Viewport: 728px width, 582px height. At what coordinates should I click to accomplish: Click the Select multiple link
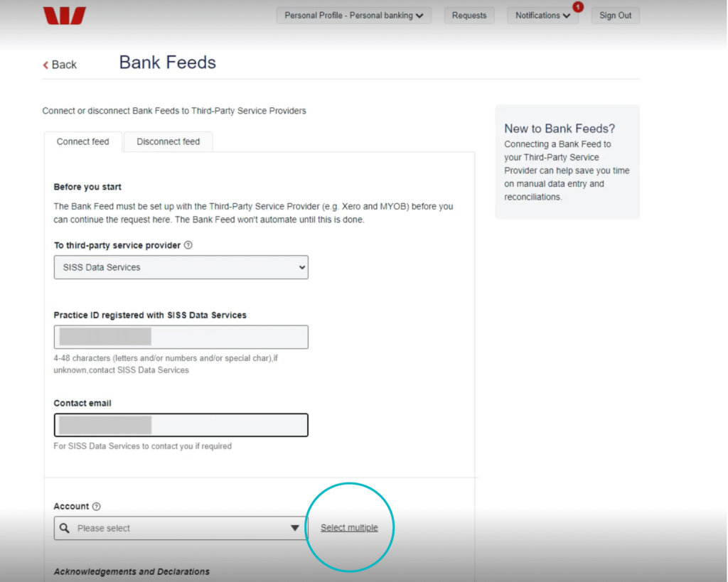click(349, 528)
